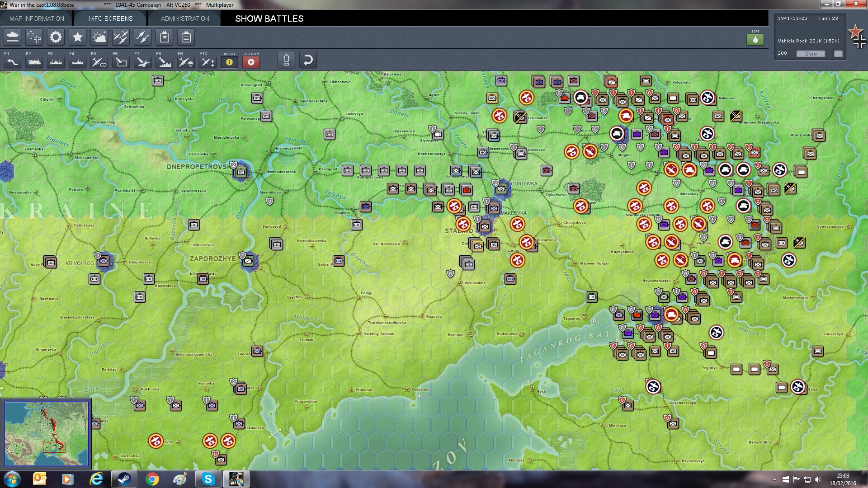Screen dimensions: 868x488
Task: Switch to Steam in the taskbar
Action: pyautogui.click(x=124, y=479)
